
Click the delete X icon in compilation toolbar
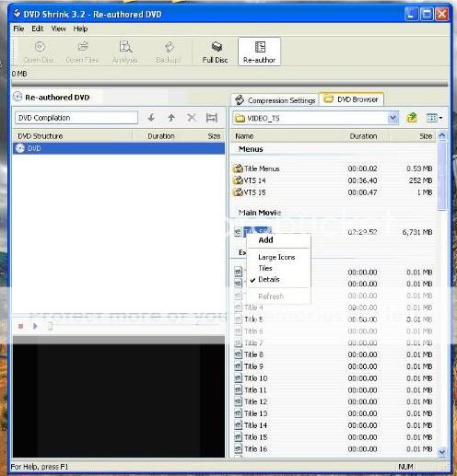click(x=192, y=118)
